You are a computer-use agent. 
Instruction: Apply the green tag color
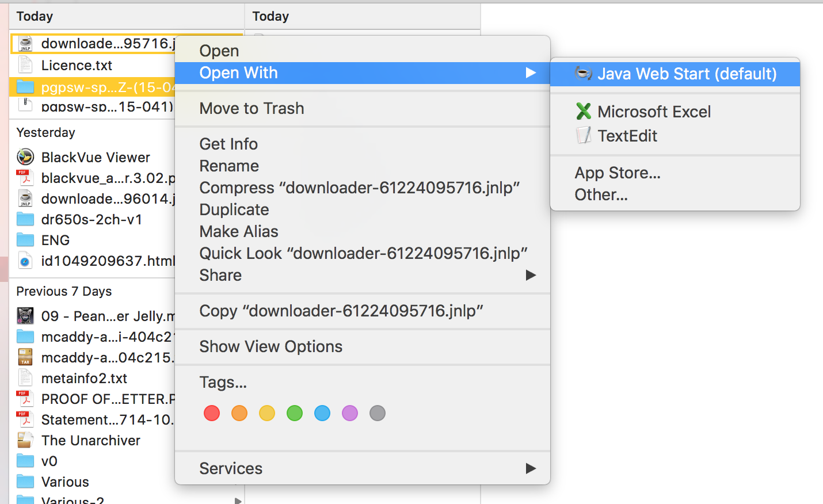[x=295, y=413]
